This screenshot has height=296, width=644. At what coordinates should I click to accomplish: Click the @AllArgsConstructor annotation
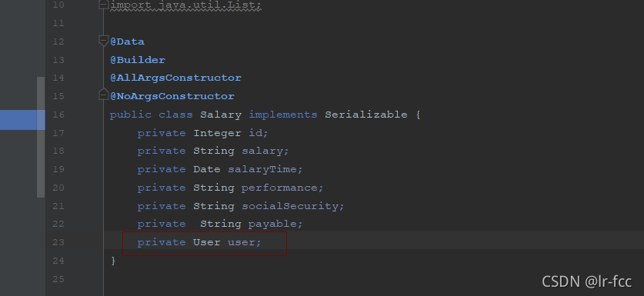click(x=175, y=78)
